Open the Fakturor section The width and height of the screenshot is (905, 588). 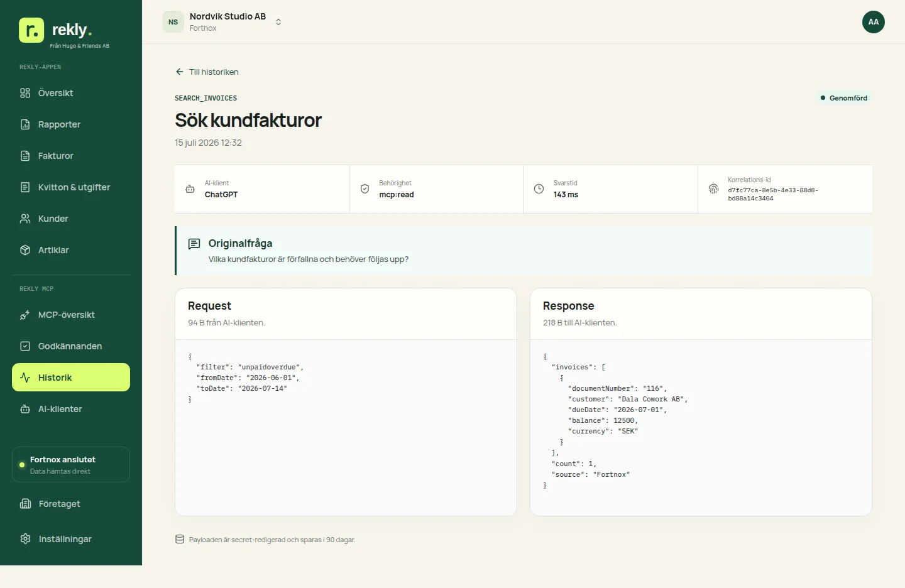click(71, 156)
